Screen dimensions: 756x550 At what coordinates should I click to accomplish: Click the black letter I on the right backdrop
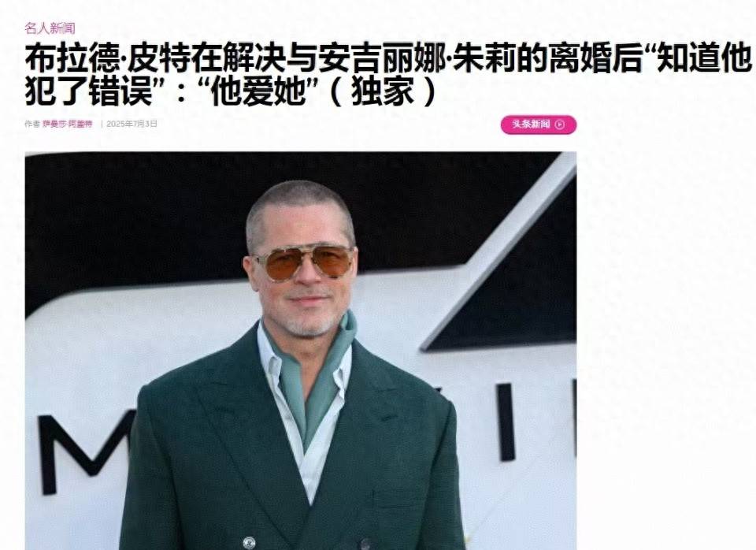pyautogui.click(x=506, y=422)
